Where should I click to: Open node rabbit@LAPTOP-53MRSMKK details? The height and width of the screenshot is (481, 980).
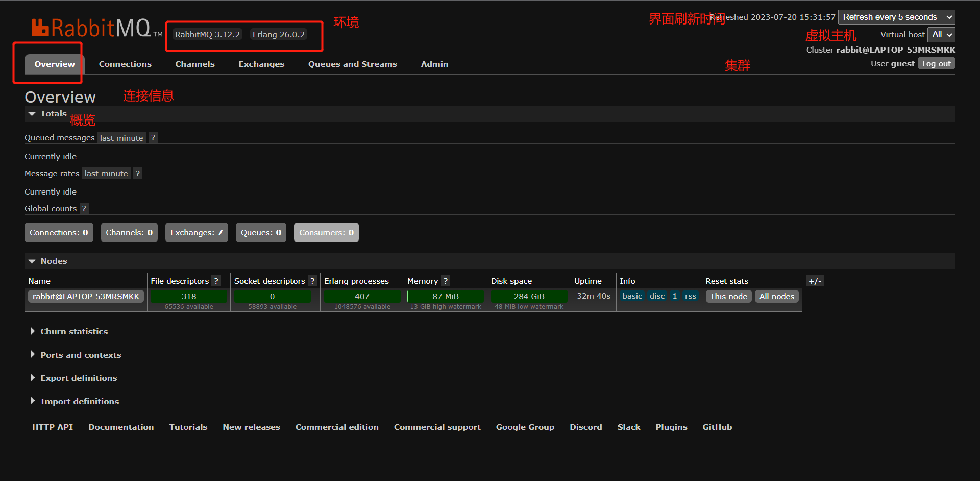click(x=86, y=296)
